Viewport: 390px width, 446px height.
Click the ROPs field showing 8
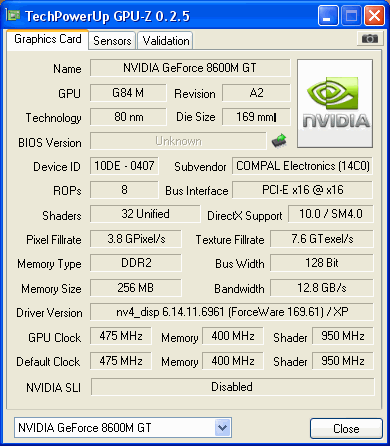pyautogui.click(x=124, y=190)
